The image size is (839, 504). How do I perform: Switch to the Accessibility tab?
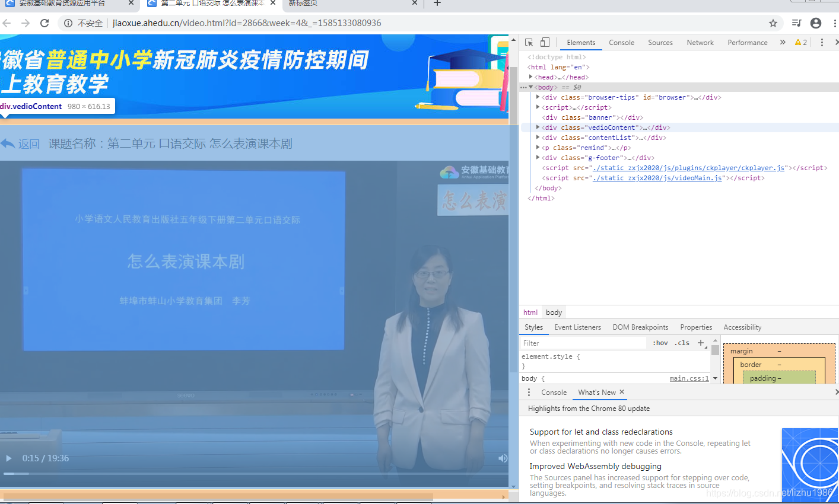(742, 327)
